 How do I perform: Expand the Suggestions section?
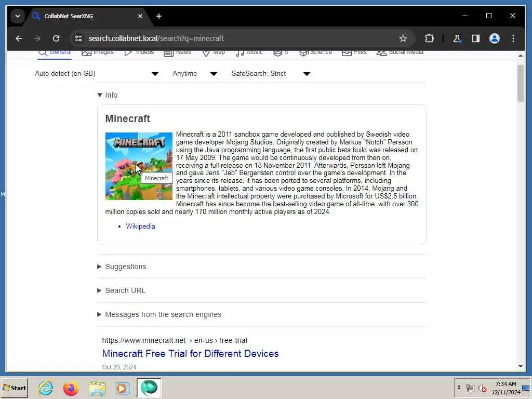(x=122, y=267)
